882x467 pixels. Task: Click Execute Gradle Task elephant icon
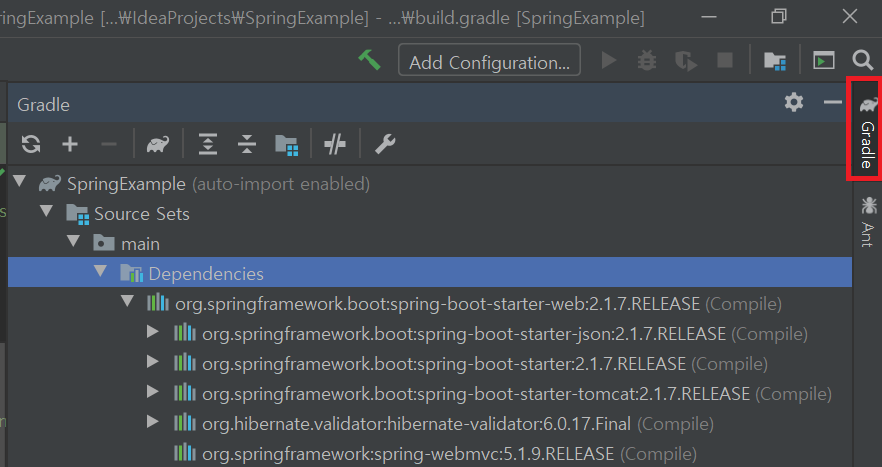point(158,144)
